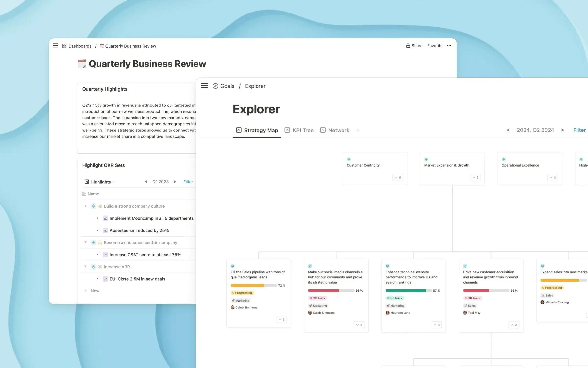
Task: Click the Goals icon in breadcrumb
Action: (215, 86)
